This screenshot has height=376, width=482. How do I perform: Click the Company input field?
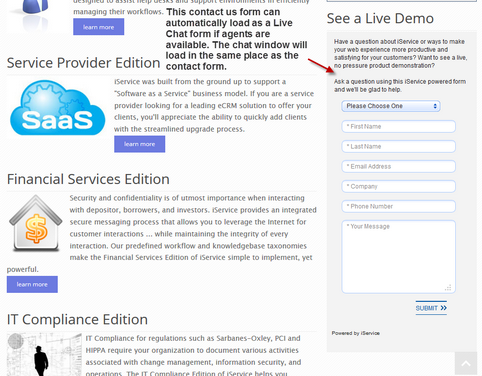tap(398, 187)
